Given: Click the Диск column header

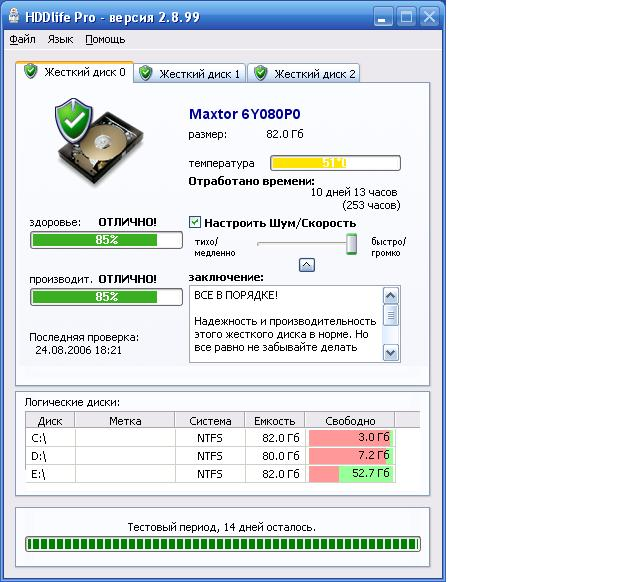Looking at the screenshot, I should 50,421.
